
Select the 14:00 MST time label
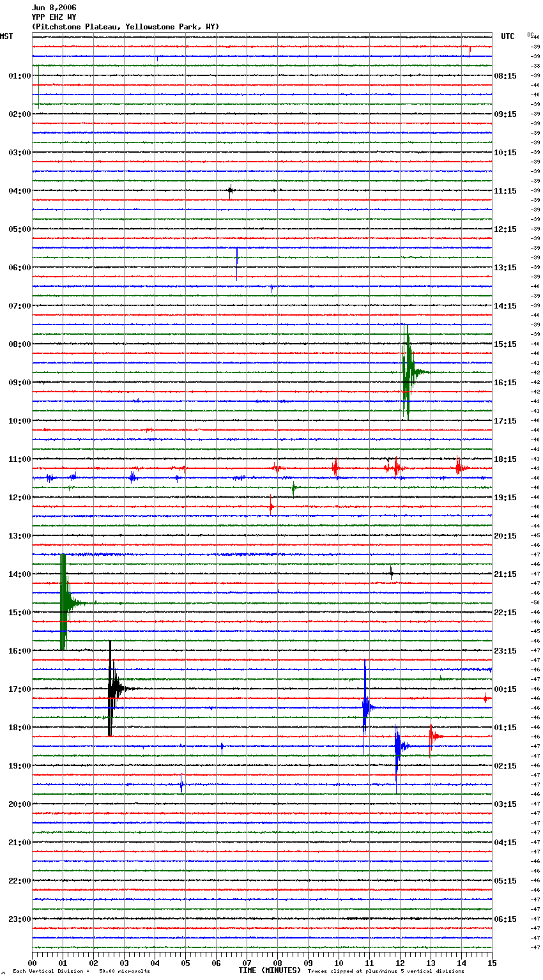pos(20,574)
